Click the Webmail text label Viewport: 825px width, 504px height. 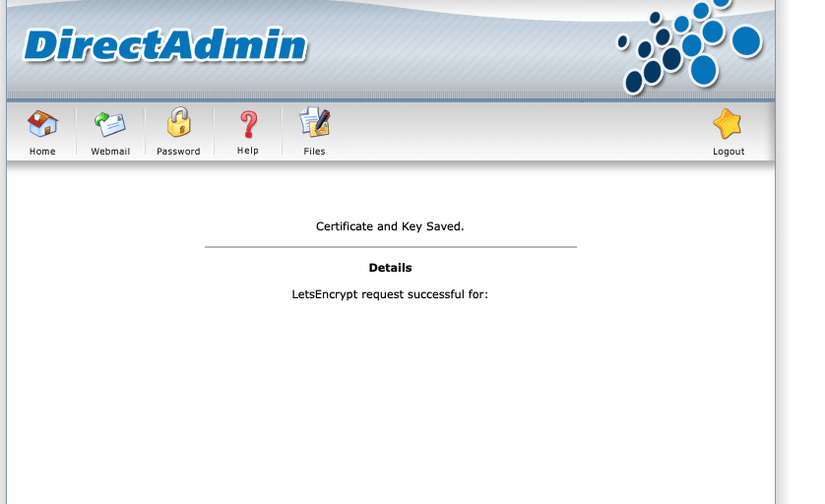click(110, 152)
